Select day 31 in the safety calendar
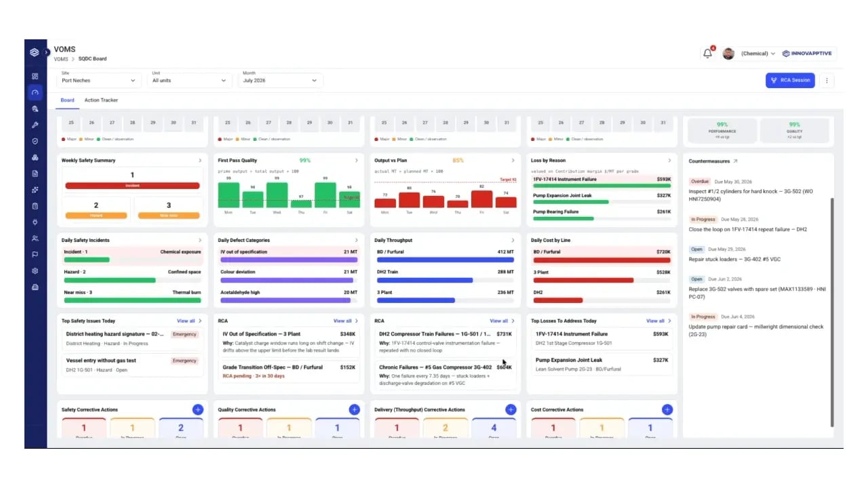 (194, 123)
